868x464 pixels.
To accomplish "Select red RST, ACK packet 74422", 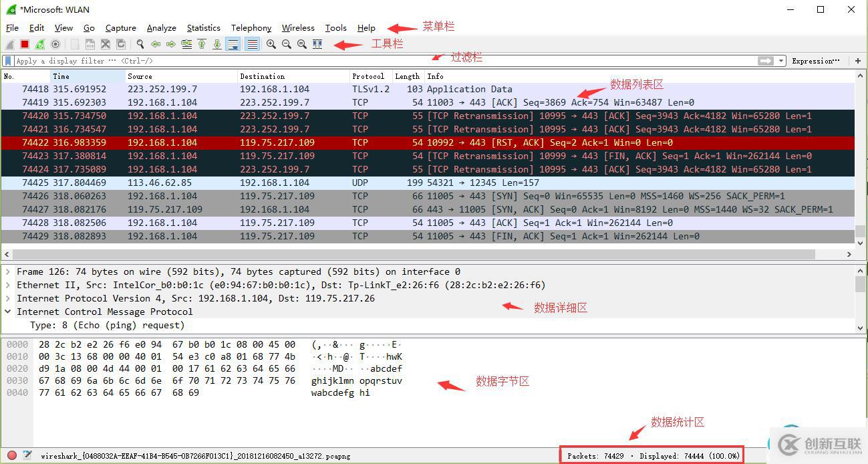I will (x=428, y=142).
